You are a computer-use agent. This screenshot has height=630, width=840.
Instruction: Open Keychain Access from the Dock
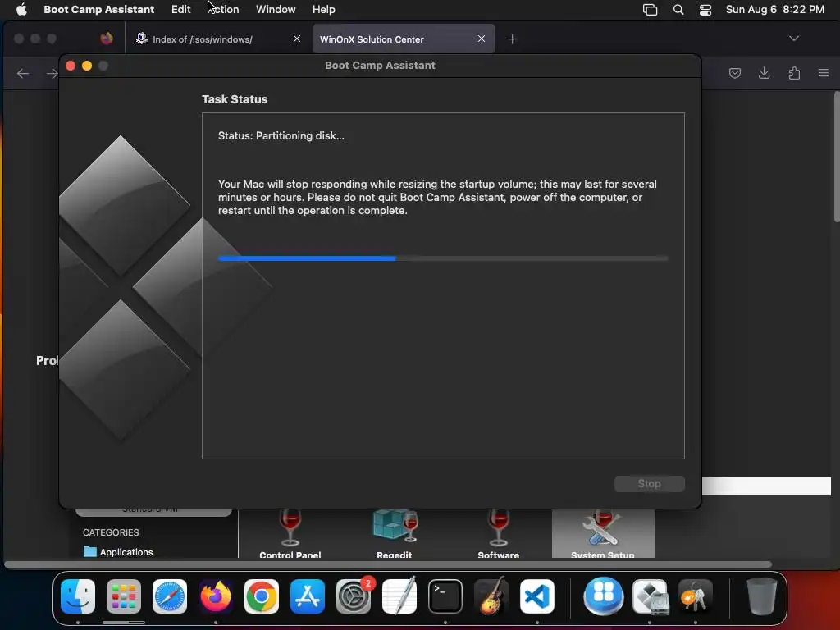click(x=696, y=596)
